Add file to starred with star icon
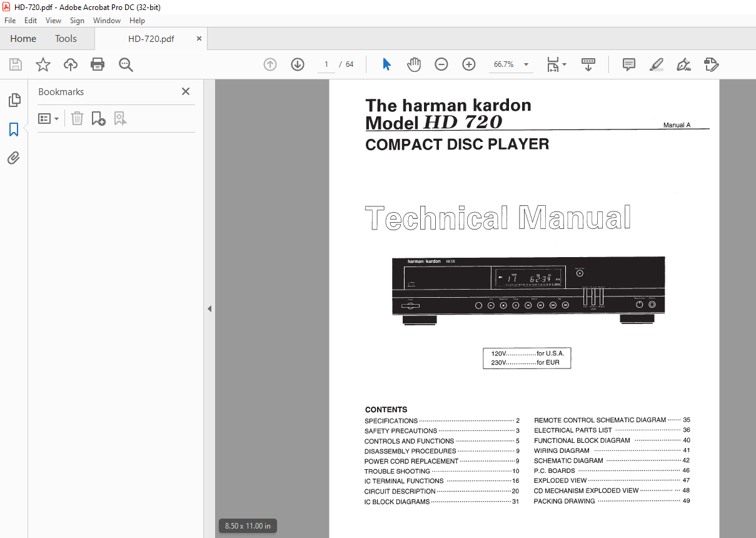Viewport: 756px width, 538px height. (43, 64)
